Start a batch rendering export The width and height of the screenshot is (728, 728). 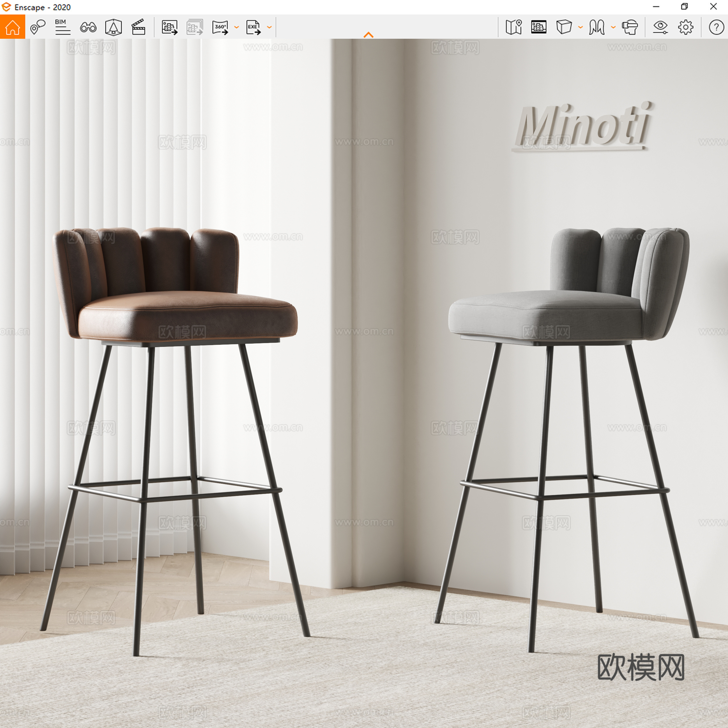click(195, 27)
